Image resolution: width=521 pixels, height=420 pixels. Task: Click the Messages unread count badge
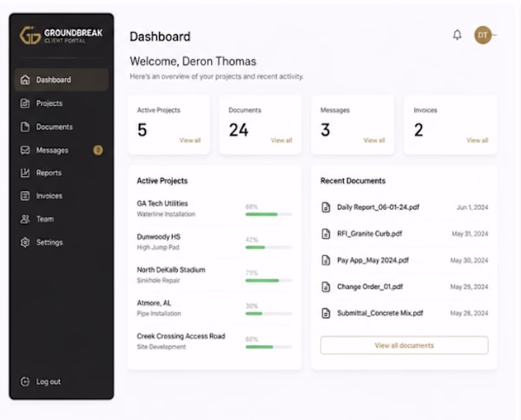coord(97,150)
